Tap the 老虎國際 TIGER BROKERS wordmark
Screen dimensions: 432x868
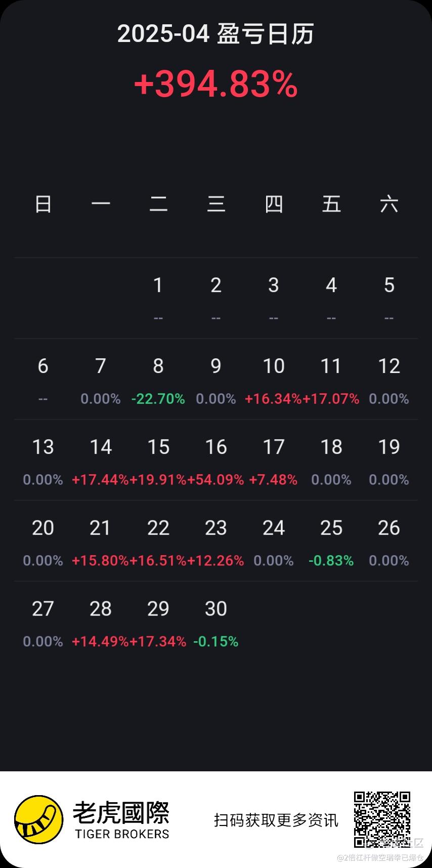click(x=121, y=820)
